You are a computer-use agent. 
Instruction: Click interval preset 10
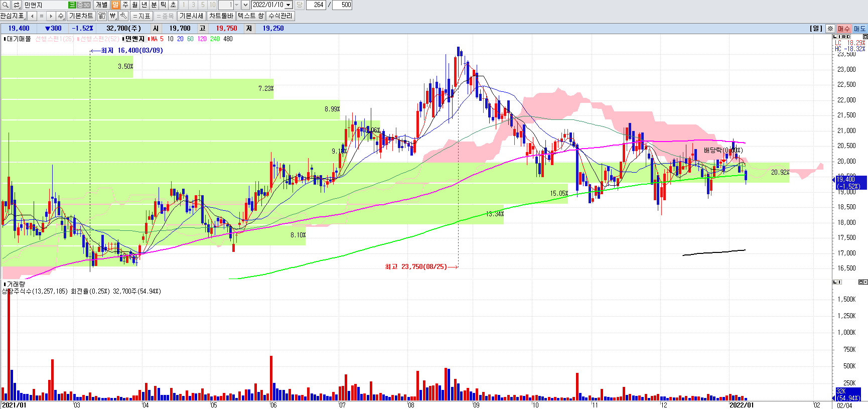(x=212, y=5)
